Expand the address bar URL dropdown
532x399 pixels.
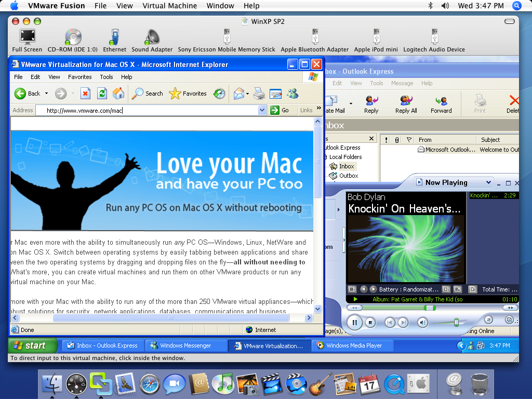click(262, 110)
